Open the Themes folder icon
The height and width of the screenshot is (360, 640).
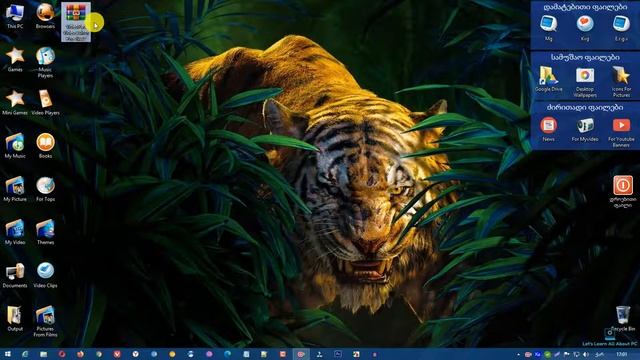[x=45, y=233]
